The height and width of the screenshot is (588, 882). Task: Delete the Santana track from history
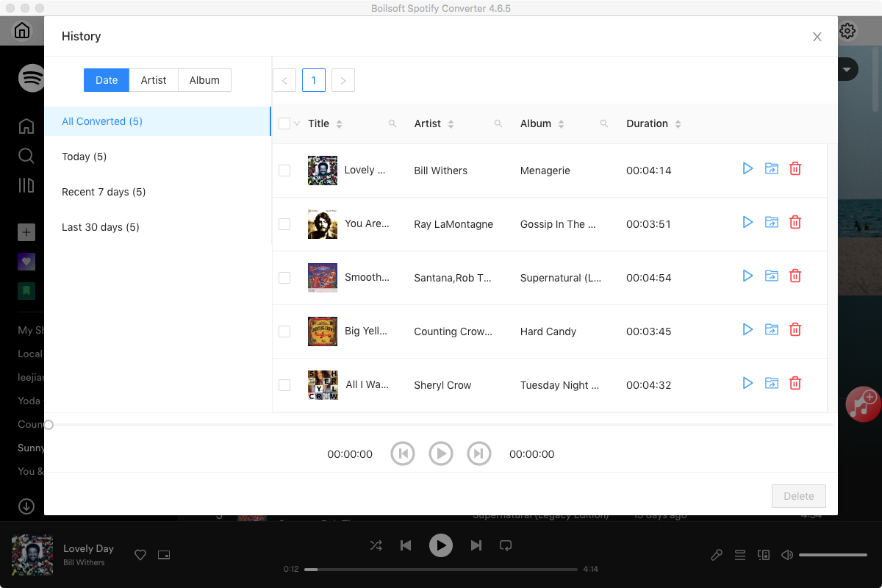point(795,276)
